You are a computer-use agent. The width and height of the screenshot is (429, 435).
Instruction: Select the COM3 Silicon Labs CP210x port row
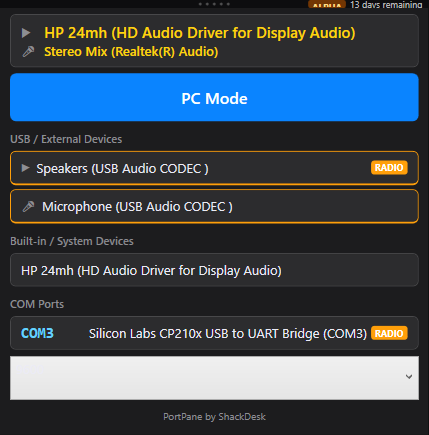(214, 333)
